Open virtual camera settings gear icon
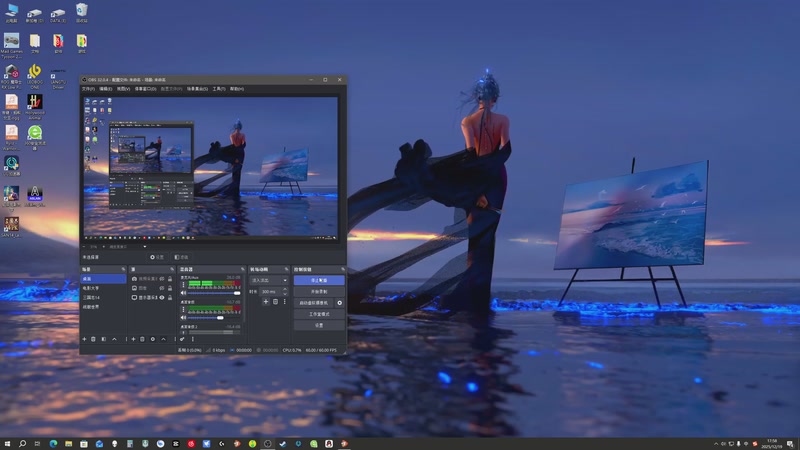This screenshot has width=800, height=450. (339, 303)
